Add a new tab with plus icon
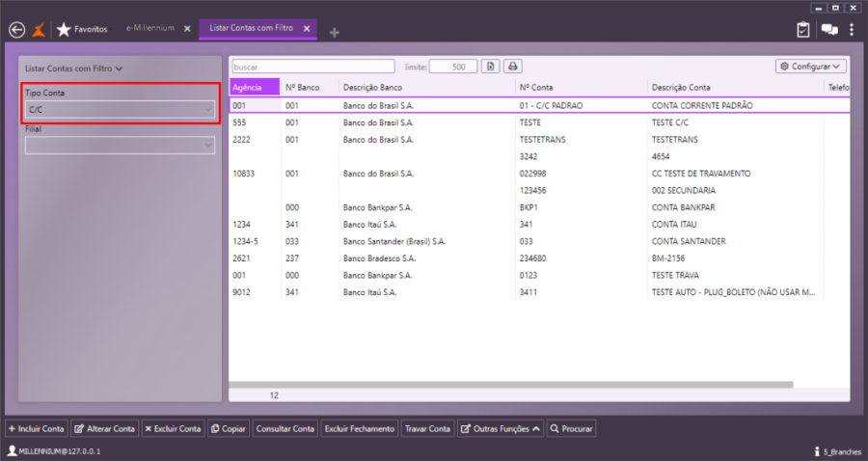The image size is (868, 461). (x=335, y=32)
